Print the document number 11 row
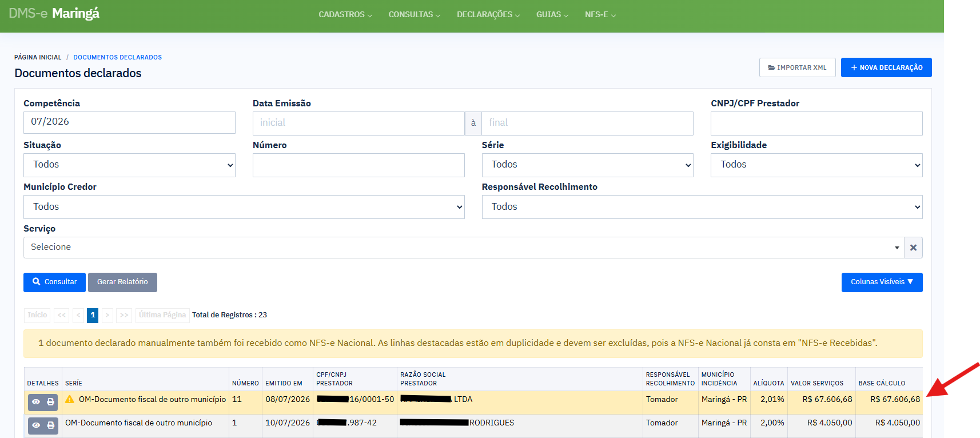The height and width of the screenshot is (438, 980). coord(51,402)
